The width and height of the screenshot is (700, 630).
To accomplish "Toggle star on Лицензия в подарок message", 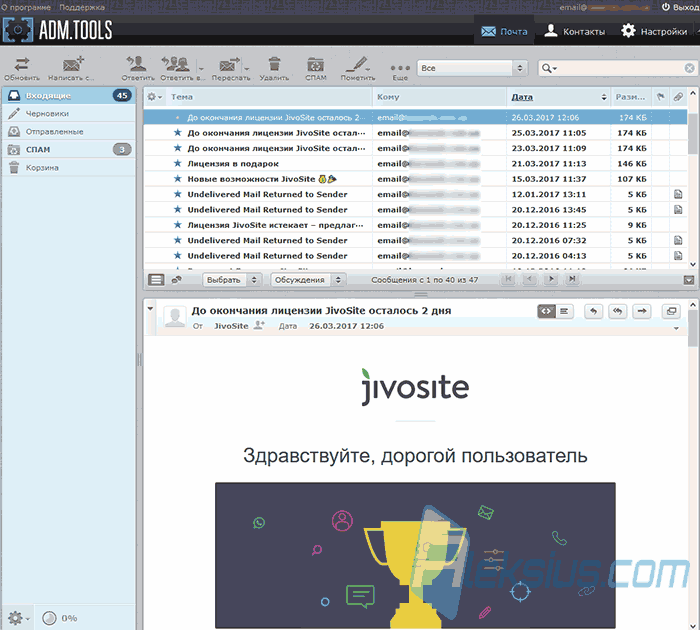I will click(x=178, y=163).
